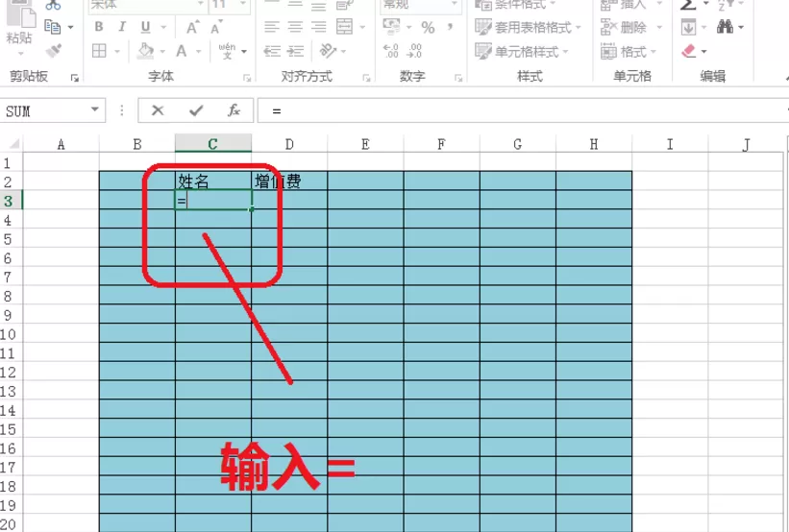This screenshot has width=789, height=532.
Task: Apply the percent style
Action: (x=429, y=27)
